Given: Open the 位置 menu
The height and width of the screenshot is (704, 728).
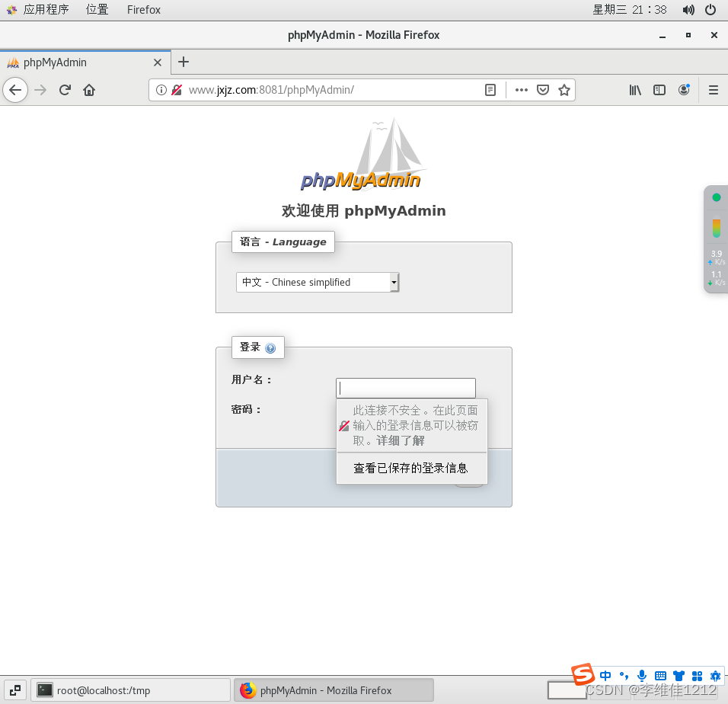Looking at the screenshot, I should (97, 10).
